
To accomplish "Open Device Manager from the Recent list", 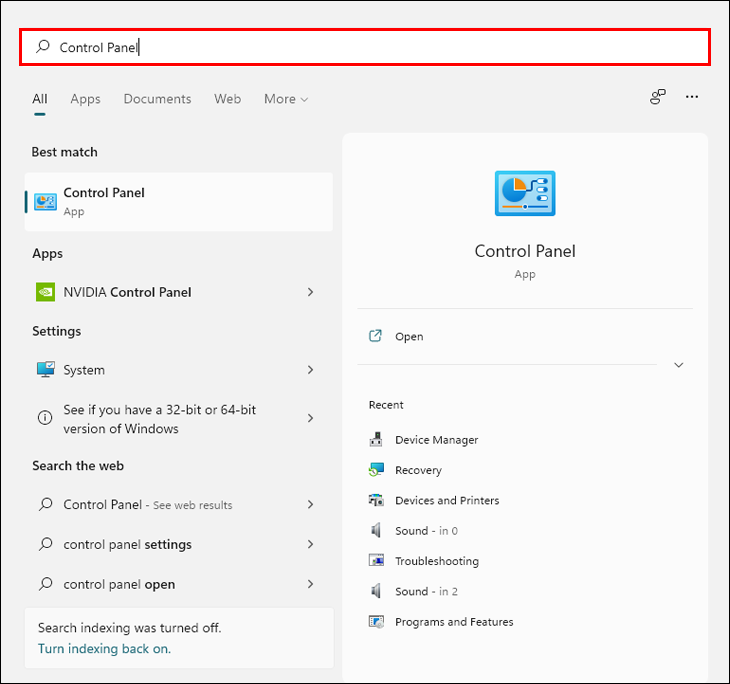I will tap(436, 440).
